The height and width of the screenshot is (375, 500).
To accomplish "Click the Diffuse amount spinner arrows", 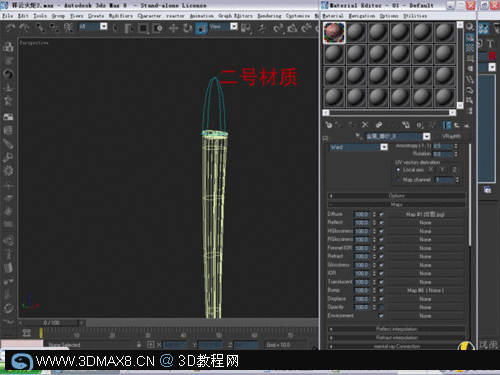I will click(x=374, y=214).
